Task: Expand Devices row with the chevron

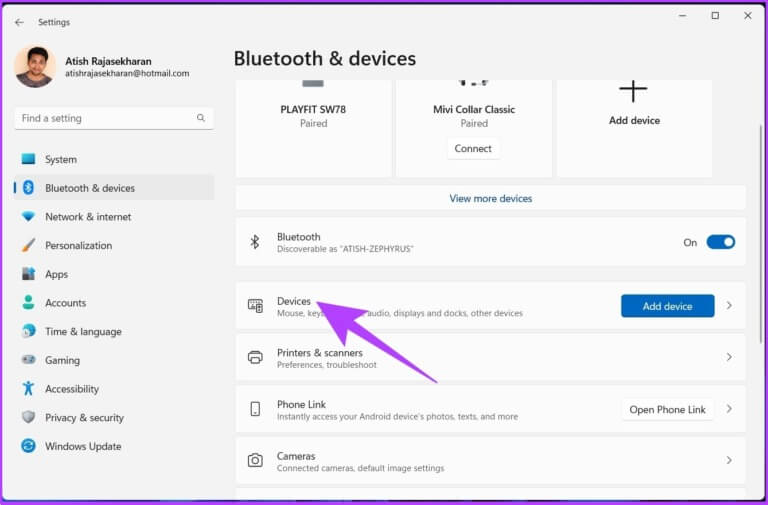Action: [x=729, y=306]
